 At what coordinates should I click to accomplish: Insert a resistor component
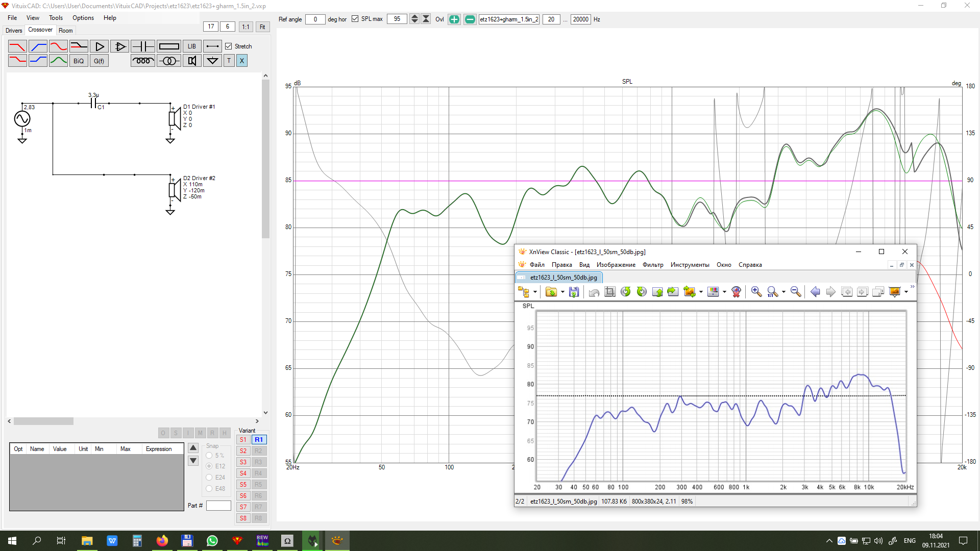169,46
